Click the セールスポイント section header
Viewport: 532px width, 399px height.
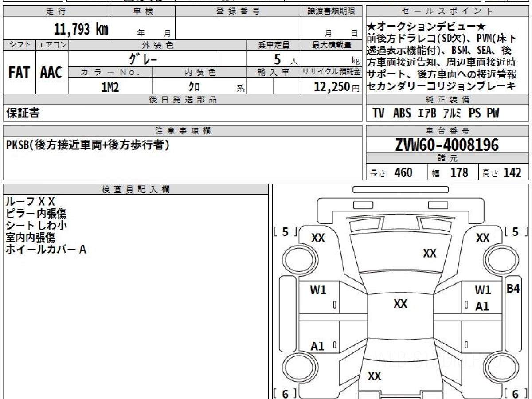(x=448, y=12)
